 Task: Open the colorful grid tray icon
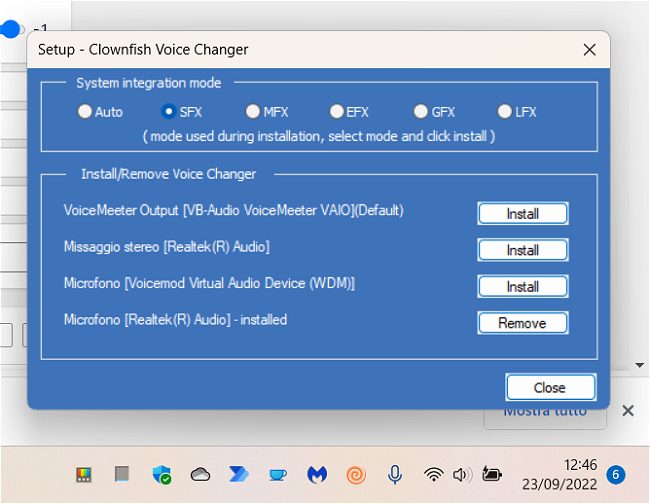(84, 475)
